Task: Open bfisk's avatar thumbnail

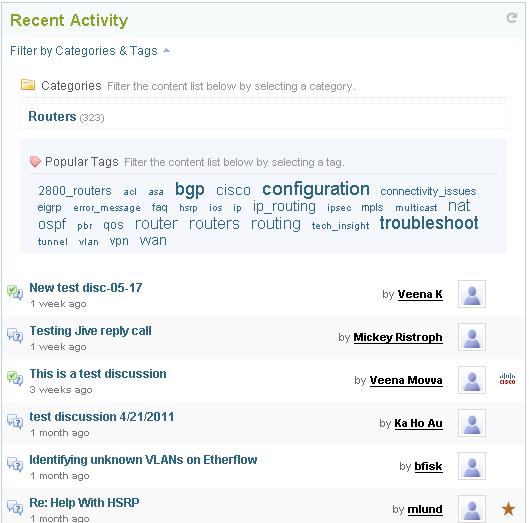Action: coord(472,466)
